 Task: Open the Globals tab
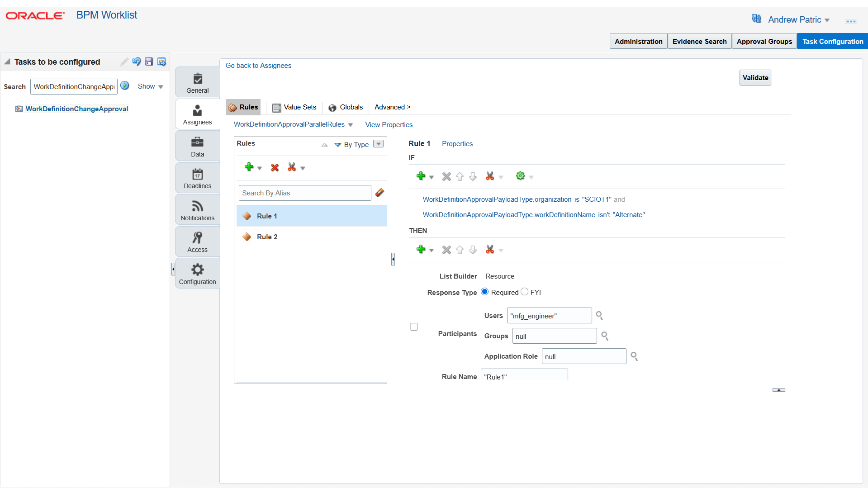point(346,107)
